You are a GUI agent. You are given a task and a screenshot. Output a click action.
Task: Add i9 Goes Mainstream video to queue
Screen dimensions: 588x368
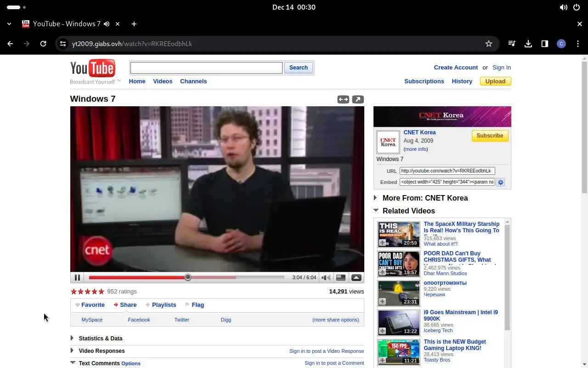pos(382,331)
